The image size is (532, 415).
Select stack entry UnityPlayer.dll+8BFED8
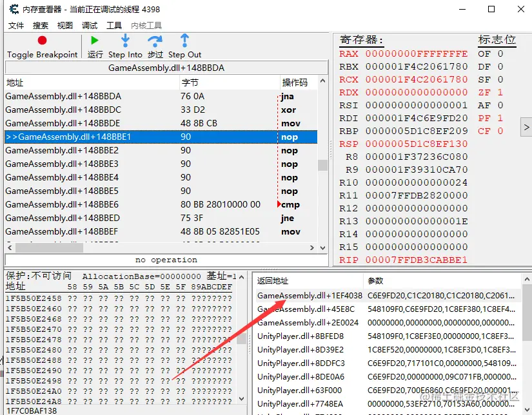tap(388, 336)
